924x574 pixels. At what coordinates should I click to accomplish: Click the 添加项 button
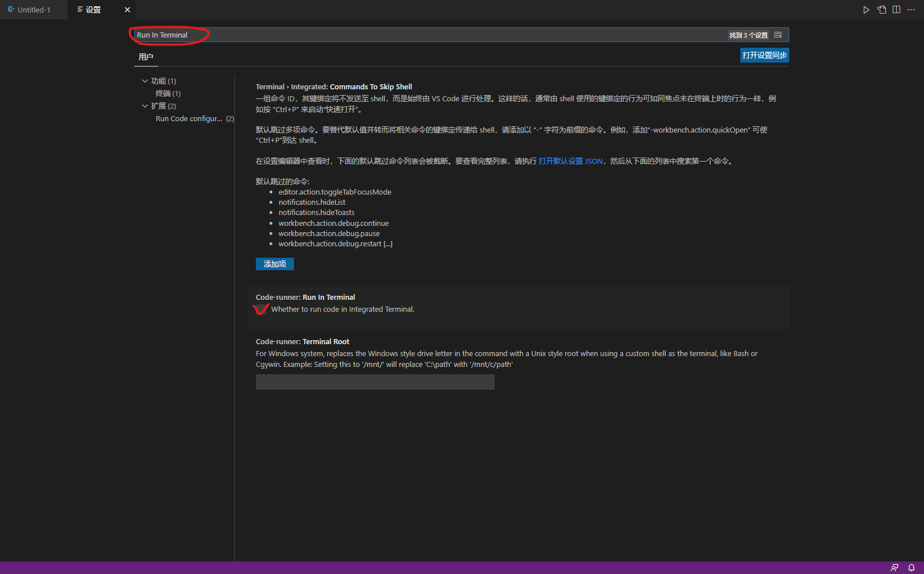point(275,264)
